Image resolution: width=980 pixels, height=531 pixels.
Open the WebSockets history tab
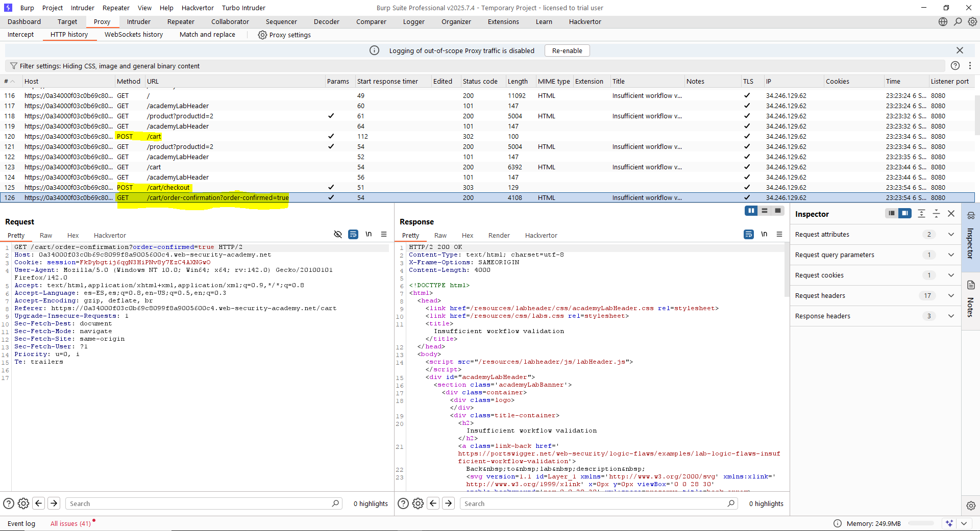[134, 35]
